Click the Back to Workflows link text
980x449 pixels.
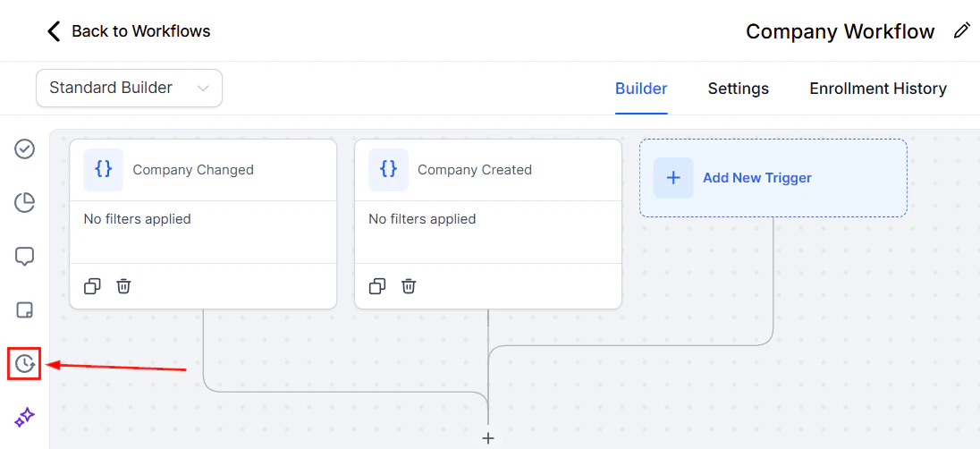click(140, 31)
